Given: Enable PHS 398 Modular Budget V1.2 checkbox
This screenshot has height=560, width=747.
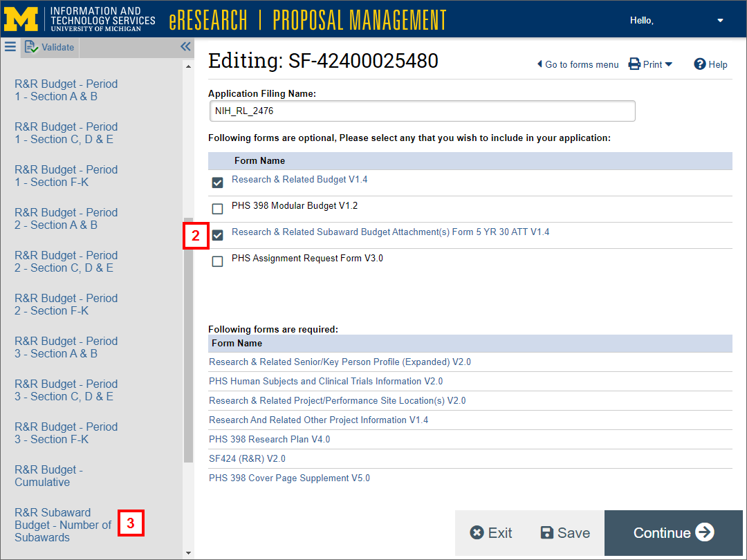Looking at the screenshot, I should tap(218, 209).
